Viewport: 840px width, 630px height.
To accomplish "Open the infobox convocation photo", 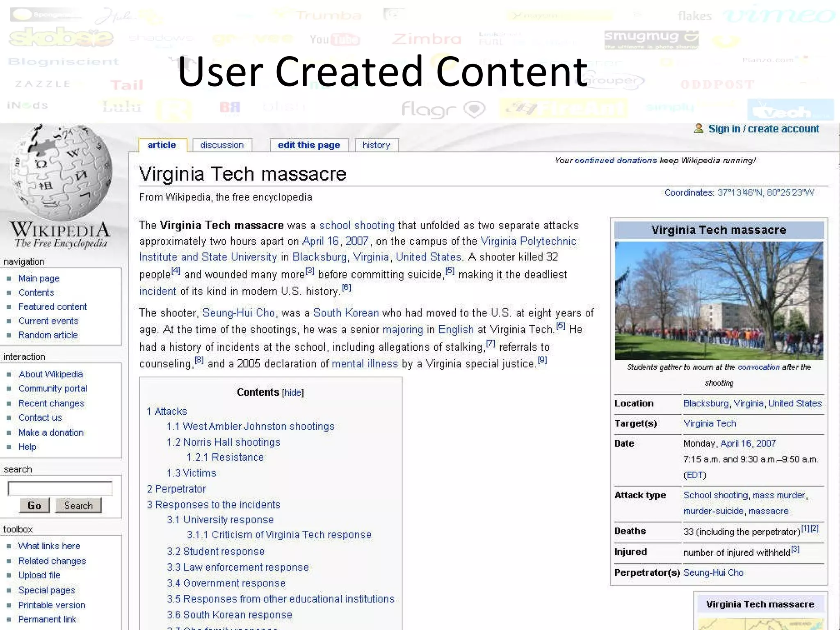I will coord(719,301).
